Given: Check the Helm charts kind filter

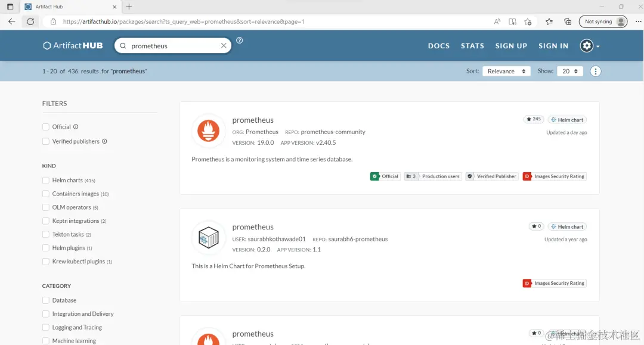Looking at the screenshot, I should pyautogui.click(x=45, y=180).
